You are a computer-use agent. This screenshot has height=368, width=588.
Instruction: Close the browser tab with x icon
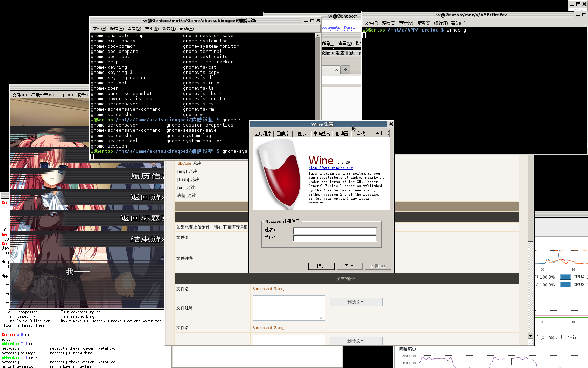pos(337,70)
